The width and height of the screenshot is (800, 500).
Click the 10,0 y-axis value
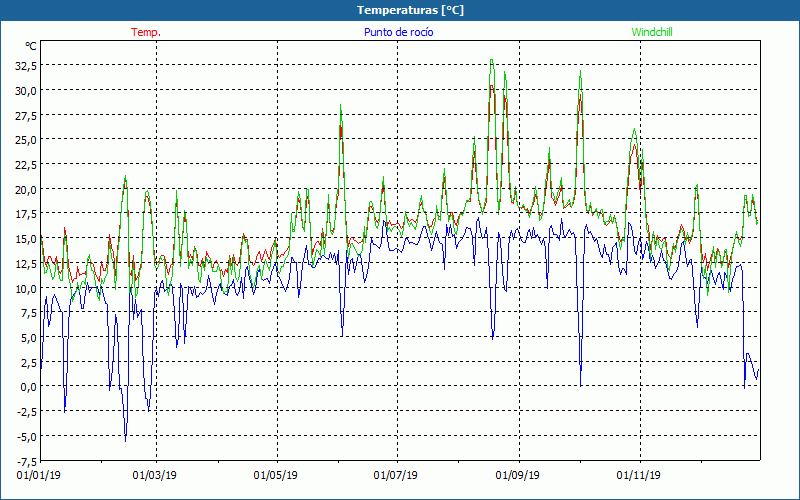point(26,288)
